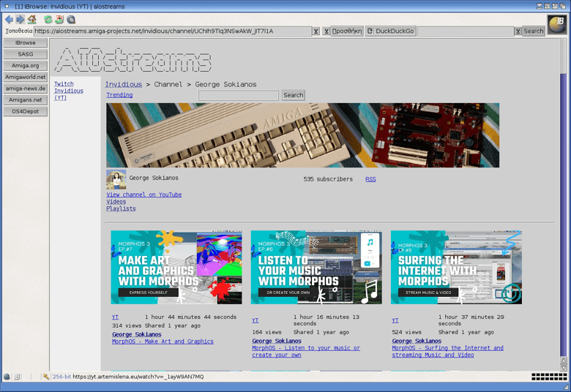Open the Make Art and Graphics thumbnail

point(176,267)
